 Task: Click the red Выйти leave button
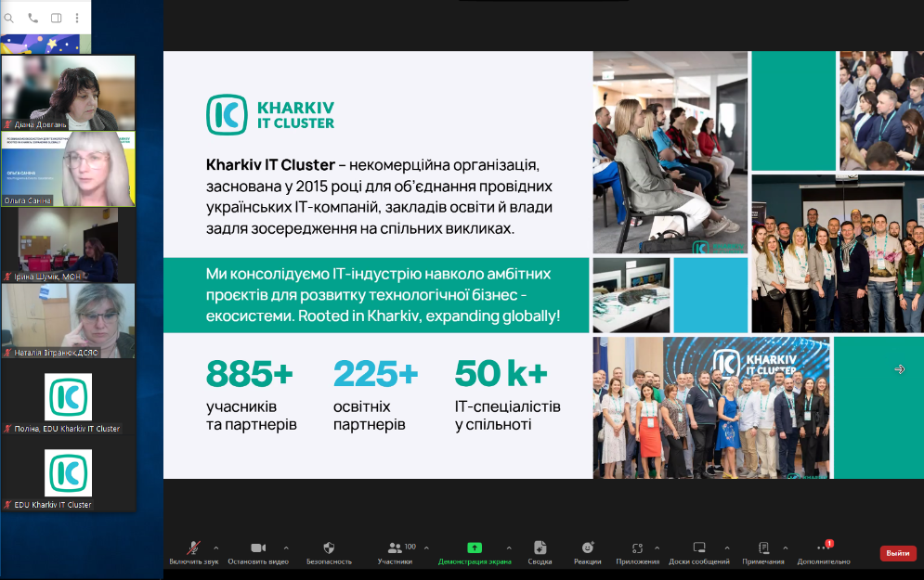pos(897,553)
